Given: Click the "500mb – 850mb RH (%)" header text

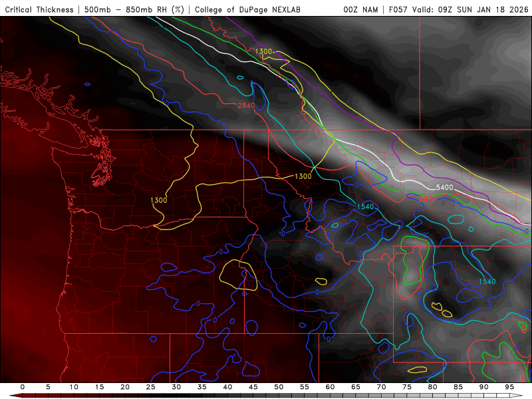Looking at the screenshot, I should [x=134, y=9].
